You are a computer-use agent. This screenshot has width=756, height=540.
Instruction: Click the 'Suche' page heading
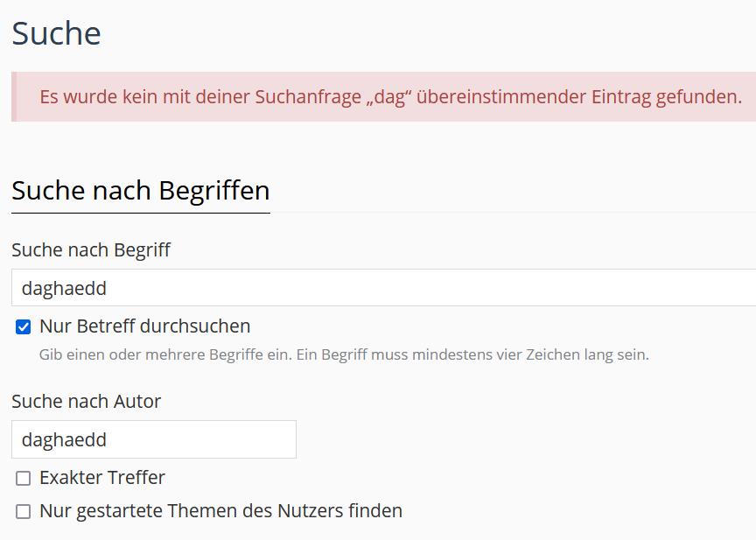tap(56, 33)
